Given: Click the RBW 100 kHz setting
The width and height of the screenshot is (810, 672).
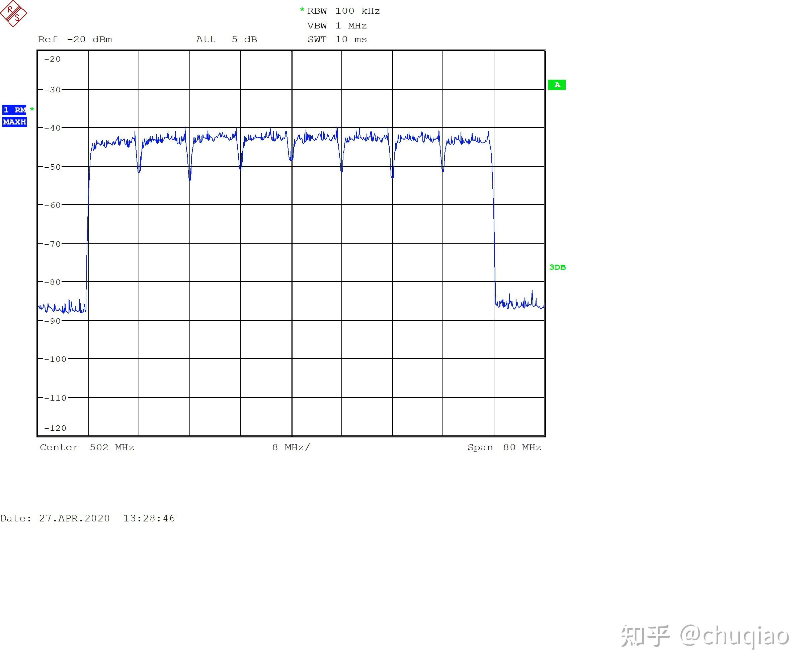Looking at the screenshot, I should pos(343,11).
